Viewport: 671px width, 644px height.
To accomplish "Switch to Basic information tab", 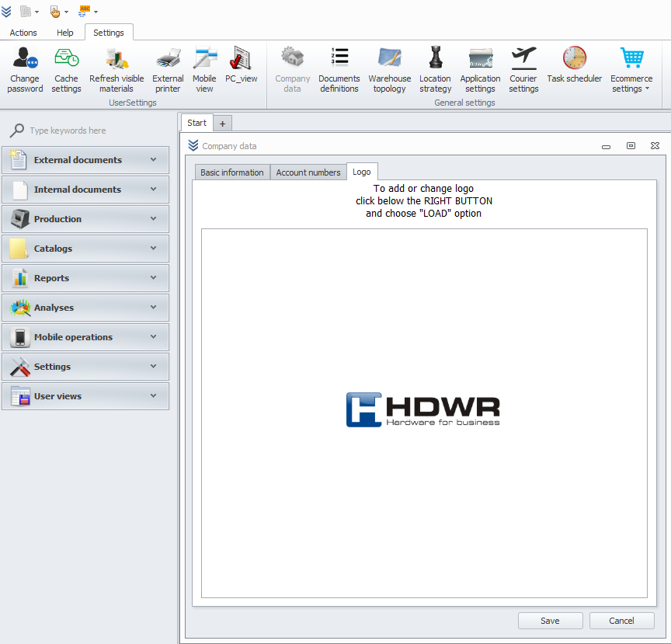I will (x=232, y=172).
